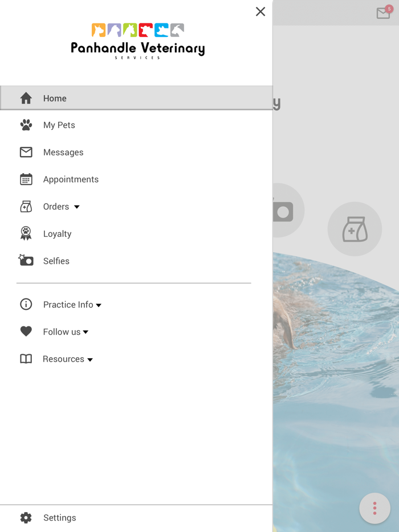The height and width of the screenshot is (532, 399).
Task: Click the Follow us label
Action: (x=62, y=332)
